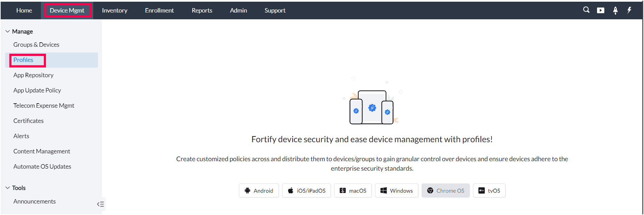Open Automate OS Updates in sidebar
Image resolution: width=644 pixels, height=215 pixels.
coord(42,167)
